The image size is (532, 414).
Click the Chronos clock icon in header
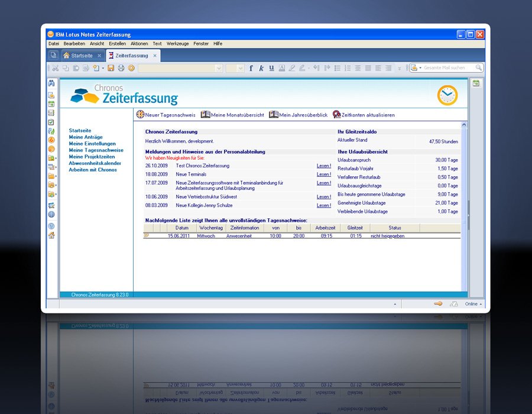click(447, 95)
